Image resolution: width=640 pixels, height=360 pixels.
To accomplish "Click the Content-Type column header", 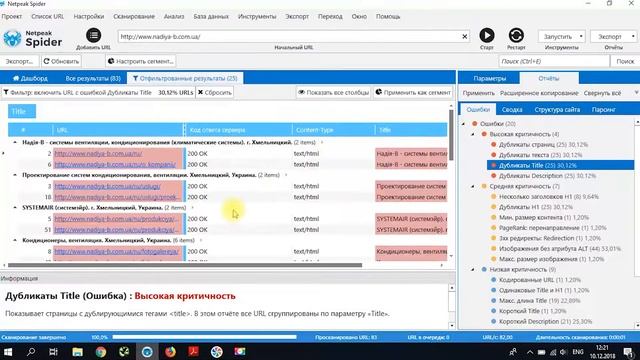I will (333, 130).
